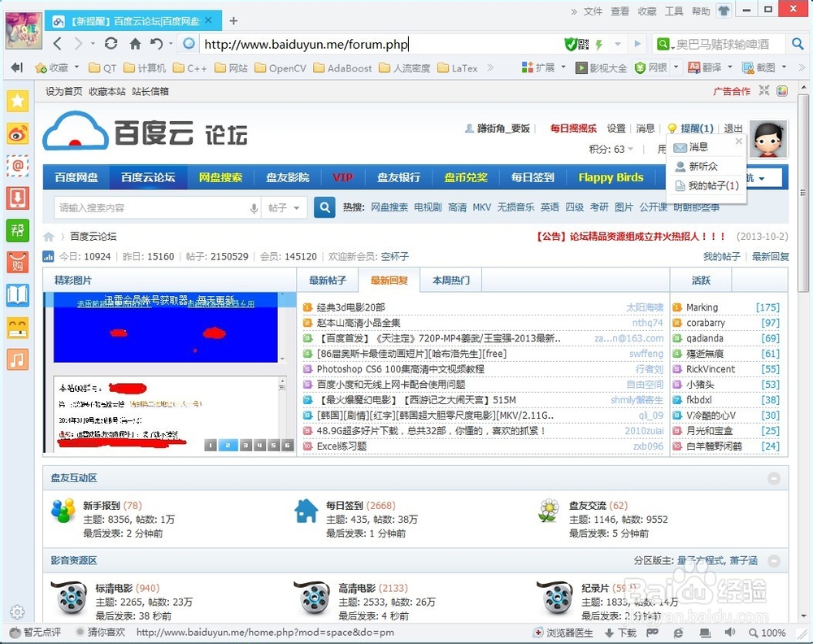Open the mail @ icon in sidebar

click(x=18, y=166)
